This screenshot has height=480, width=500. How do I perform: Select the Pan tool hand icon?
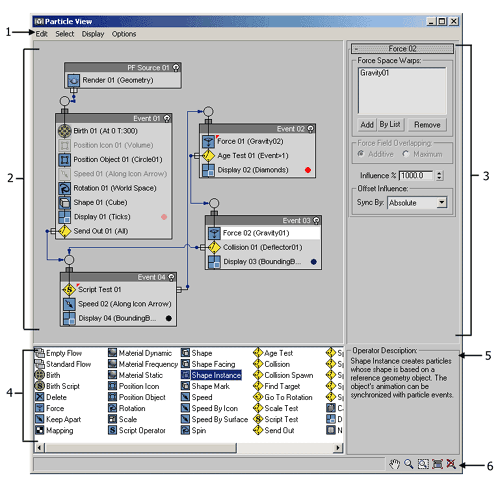coord(394,464)
